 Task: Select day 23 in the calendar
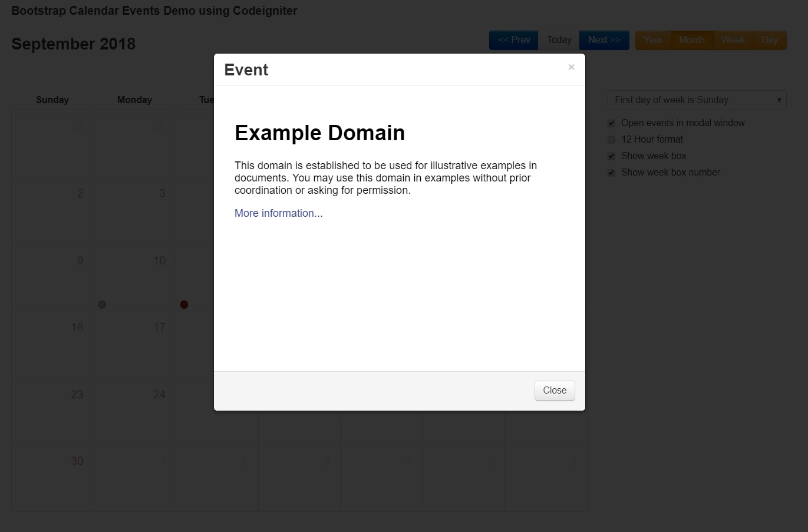(x=77, y=395)
